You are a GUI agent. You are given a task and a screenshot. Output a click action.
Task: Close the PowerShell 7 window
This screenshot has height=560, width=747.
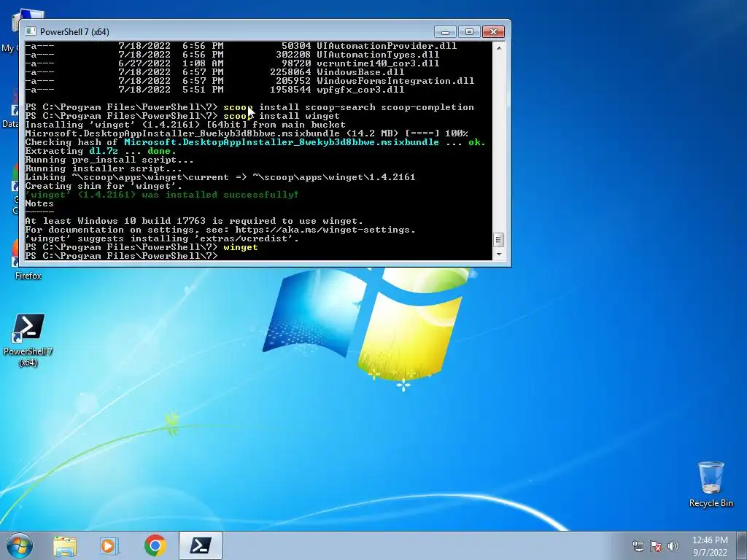pos(494,31)
